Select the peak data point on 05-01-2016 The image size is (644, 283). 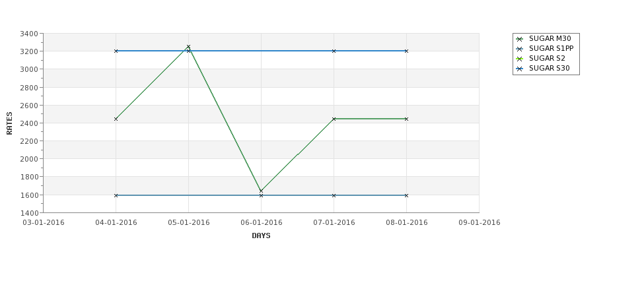[188, 47]
